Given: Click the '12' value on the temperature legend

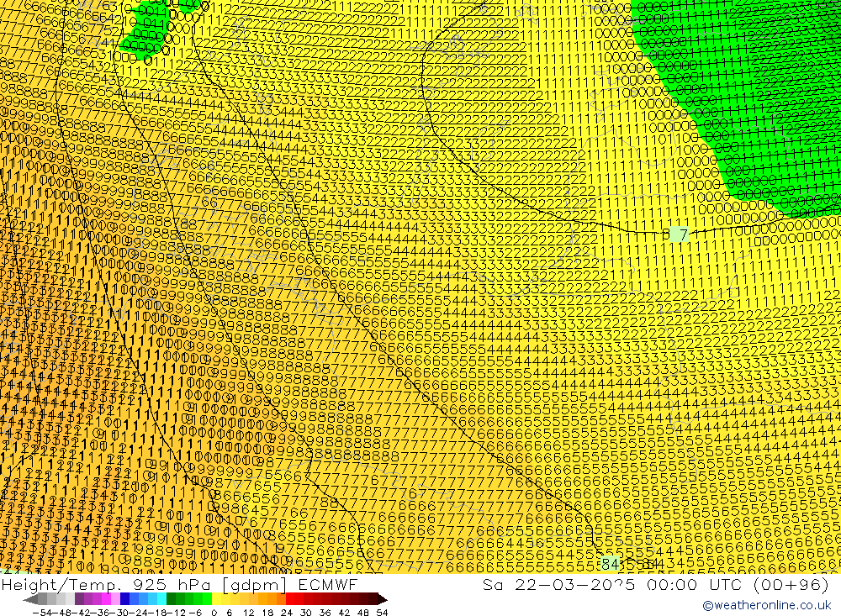Looking at the screenshot, I should tap(249, 613).
